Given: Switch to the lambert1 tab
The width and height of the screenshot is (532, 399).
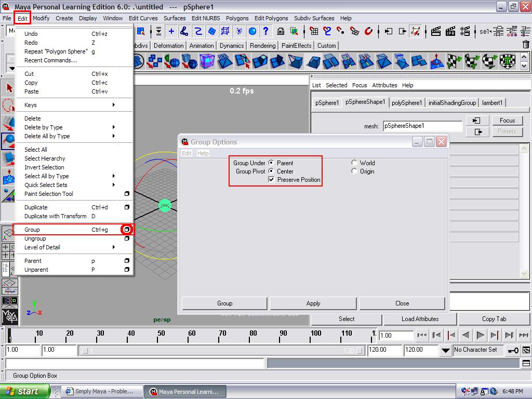Looking at the screenshot, I should coord(493,103).
